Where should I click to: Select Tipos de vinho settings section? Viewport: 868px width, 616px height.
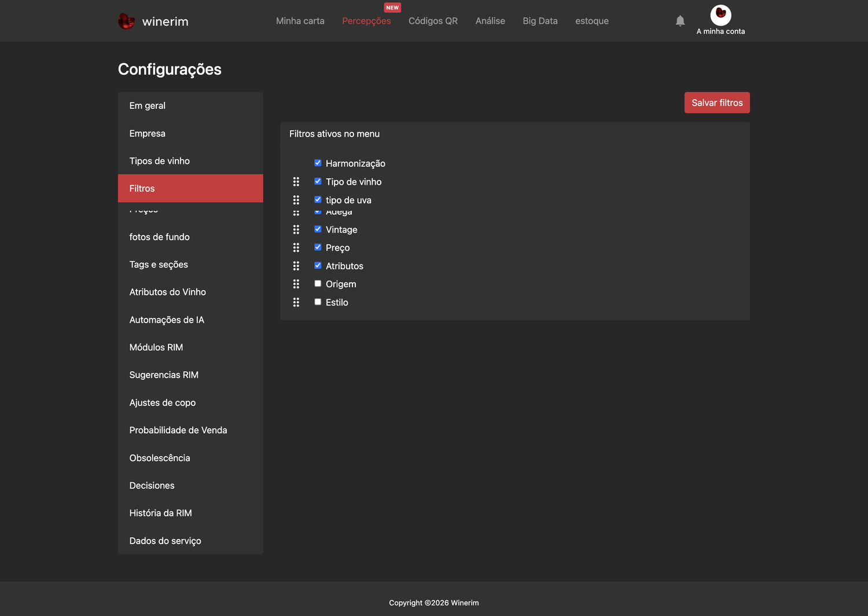190,161
